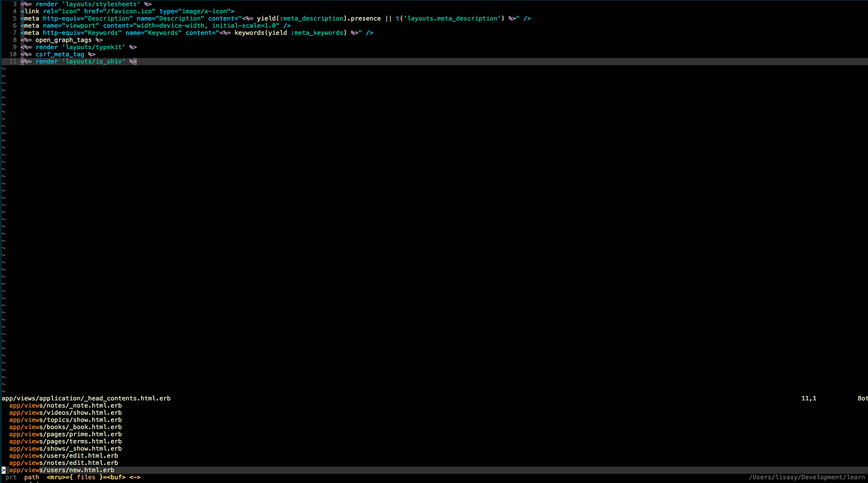Screen dimensions: 868x483
Task: Select app/views/users/new.html.erb in CtrlP list
Action: 61,470
